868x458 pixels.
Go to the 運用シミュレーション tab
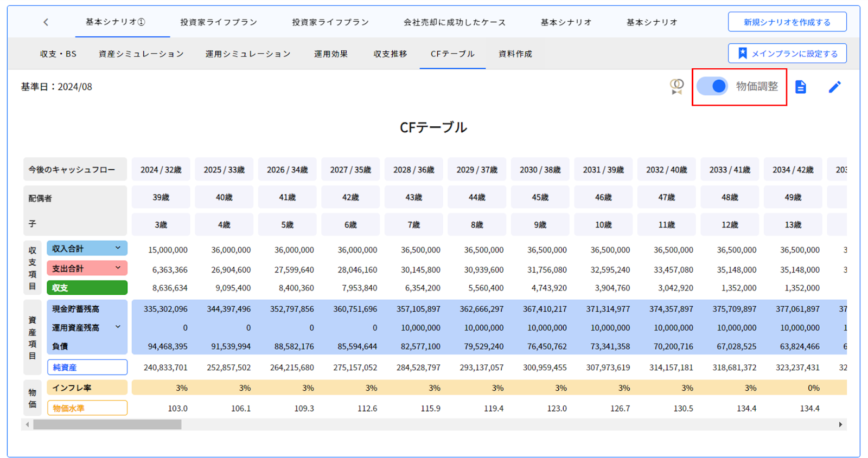[x=248, y=54]
